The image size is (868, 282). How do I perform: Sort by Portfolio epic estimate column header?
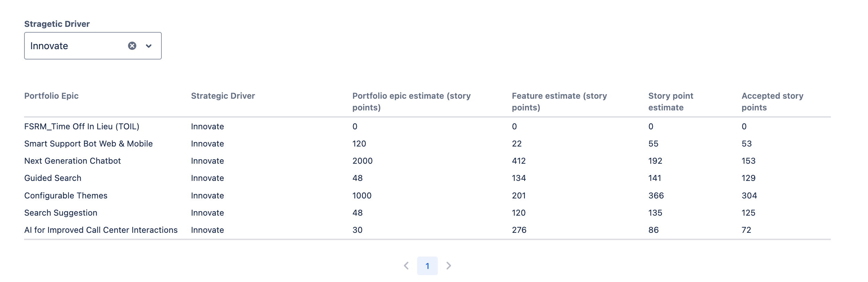pyautogui.click(x=411, y=101)
